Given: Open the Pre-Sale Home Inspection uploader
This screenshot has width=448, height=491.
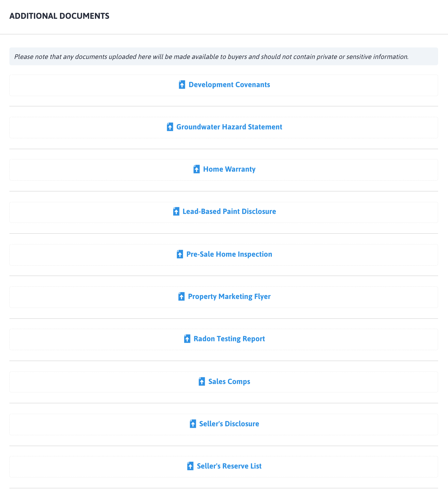Looking at the screenshot, I should pos(229,254).
